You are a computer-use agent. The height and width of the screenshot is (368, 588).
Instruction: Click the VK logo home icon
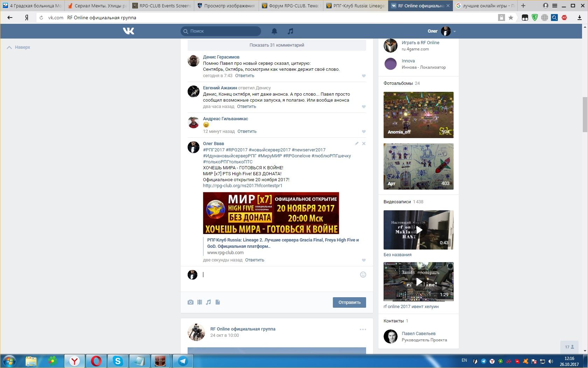click(128, 31)
